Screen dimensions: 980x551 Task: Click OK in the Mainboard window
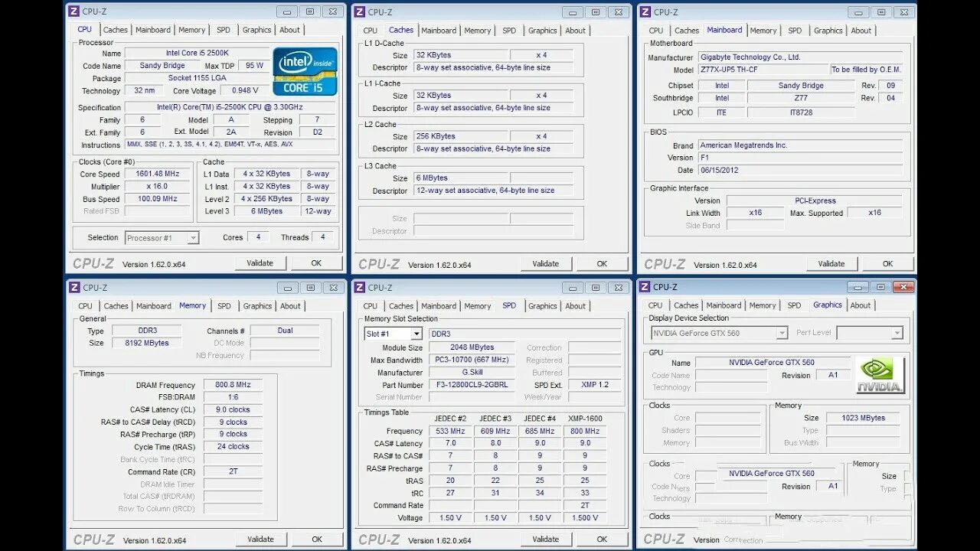coord(887,264)
